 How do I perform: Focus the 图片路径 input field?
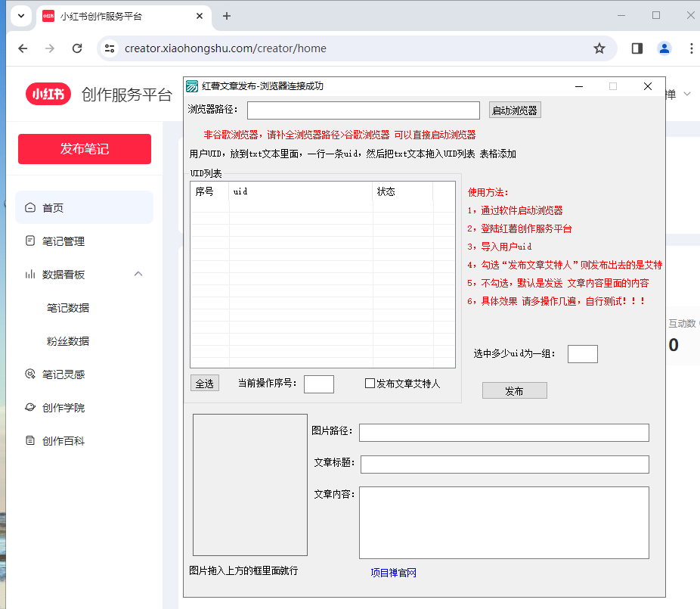click(x=504, y=433)
